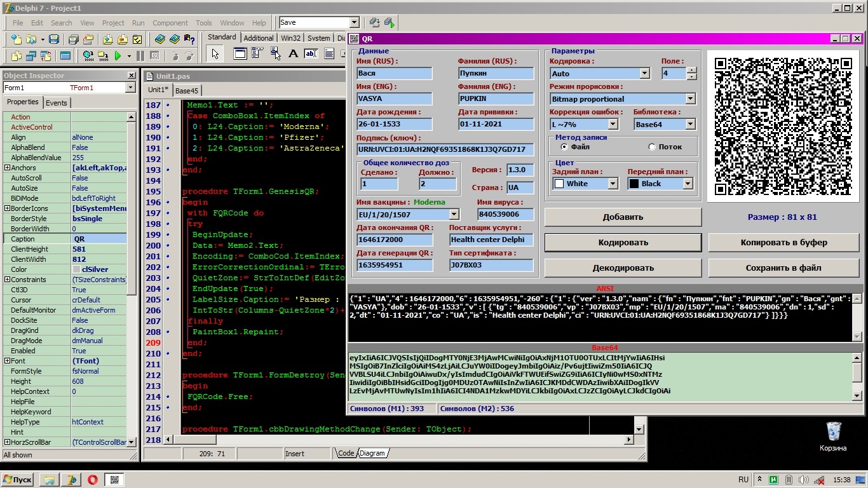The image size is (868, 488).
Task: Open the Режим прорисовки dropdown
Action: 690,99
